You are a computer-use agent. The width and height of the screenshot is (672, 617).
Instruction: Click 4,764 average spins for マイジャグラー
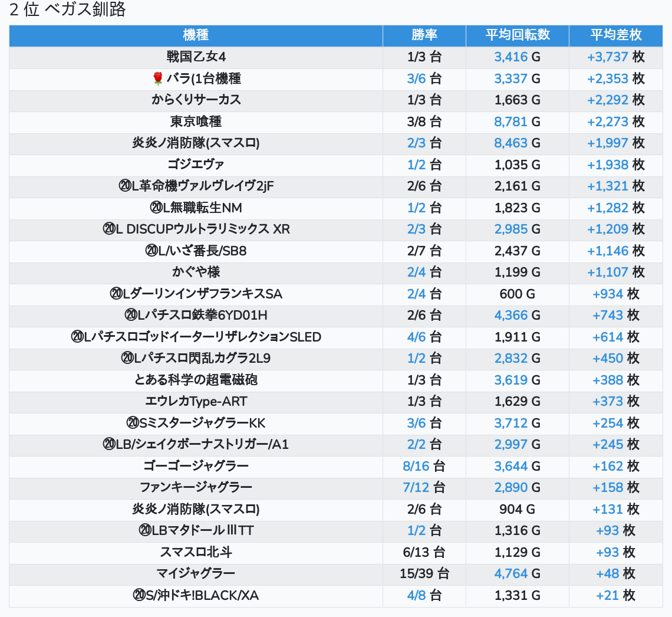510,573
